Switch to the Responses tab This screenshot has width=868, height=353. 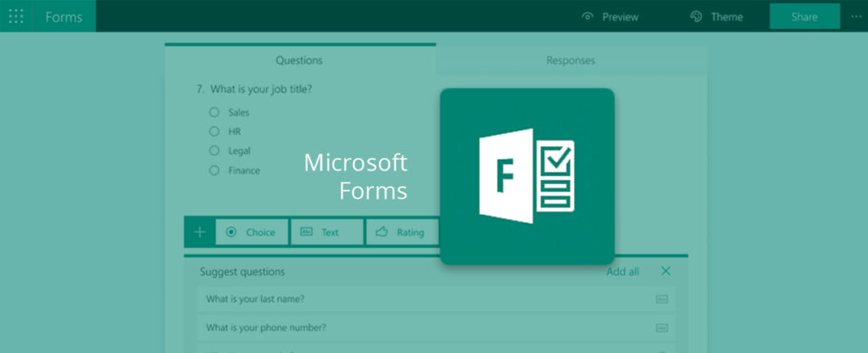pyautogui.click(x=570, y=60)
